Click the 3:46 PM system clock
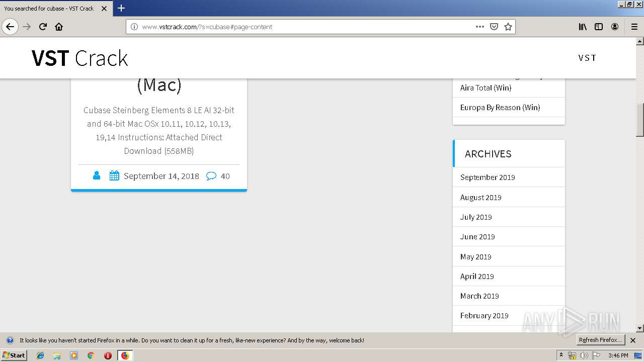This screenshot has height=362, width=644. 618,355
